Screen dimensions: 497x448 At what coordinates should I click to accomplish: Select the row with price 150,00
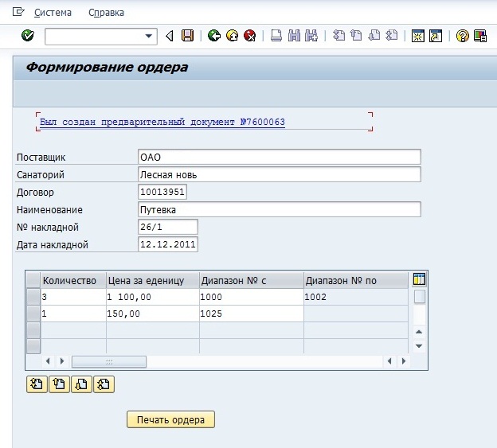click(33, 314)
